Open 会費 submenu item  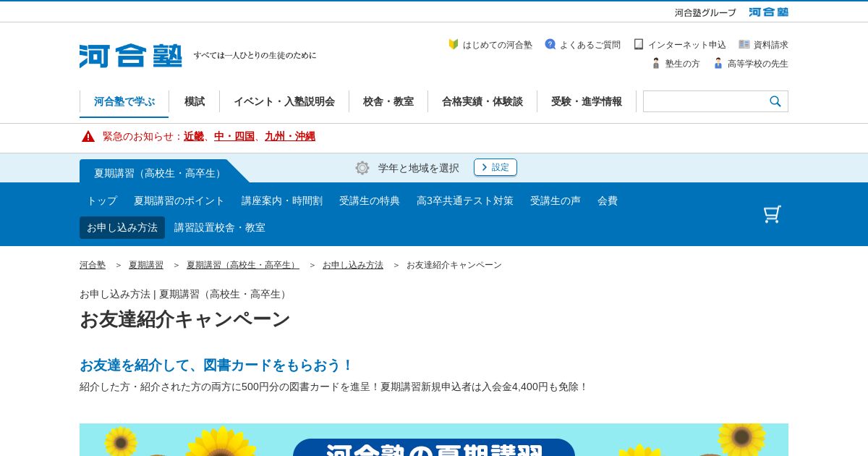click(608, 200)
